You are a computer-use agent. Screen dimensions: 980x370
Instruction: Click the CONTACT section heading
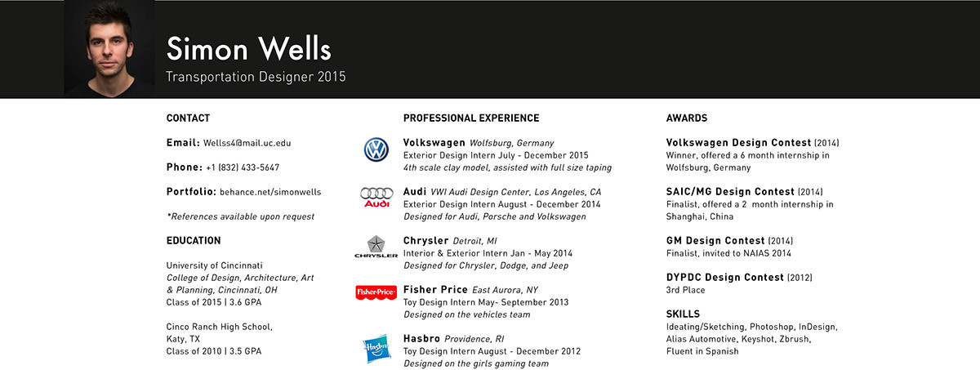[x=188, y=118]
